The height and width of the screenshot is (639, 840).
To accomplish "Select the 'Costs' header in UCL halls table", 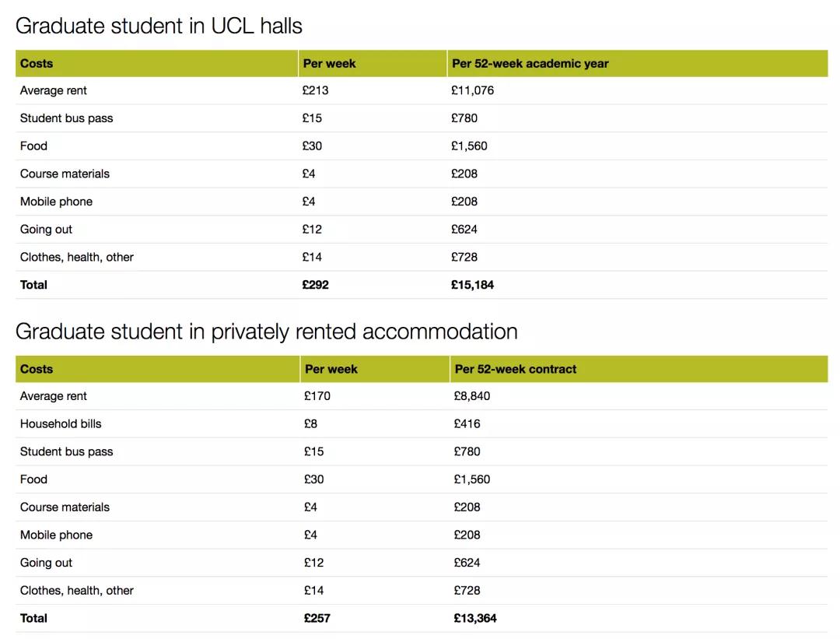I will click(x=37, y=64).
